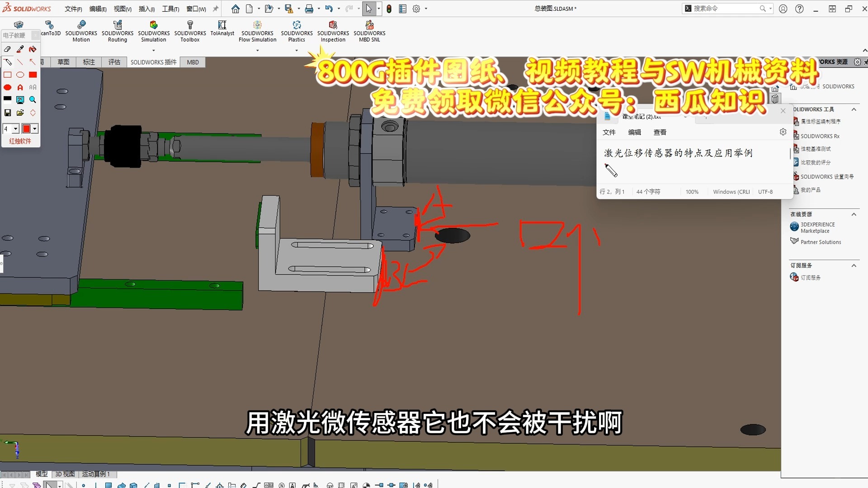Screen dimensions: 868x488
Task: Switch to the MBD ribbon tab
Action: click(193, 62)
